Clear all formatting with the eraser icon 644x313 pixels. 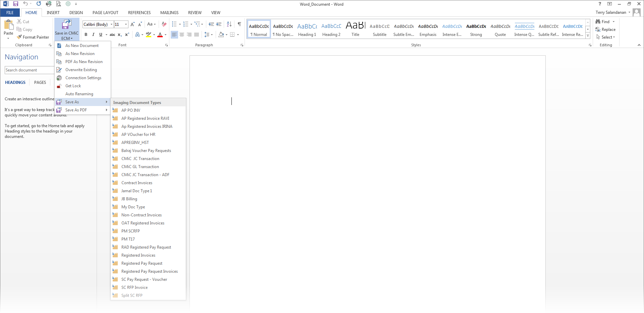pos(164,24)
